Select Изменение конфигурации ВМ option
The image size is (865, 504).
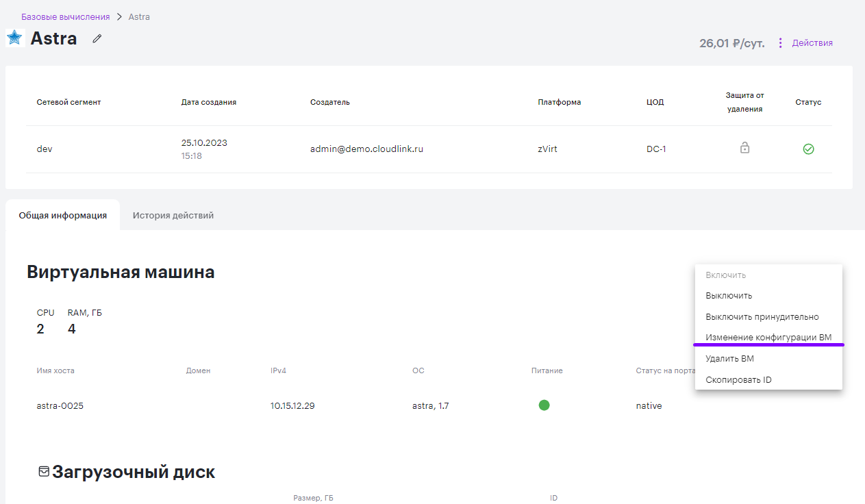(768, 338)
